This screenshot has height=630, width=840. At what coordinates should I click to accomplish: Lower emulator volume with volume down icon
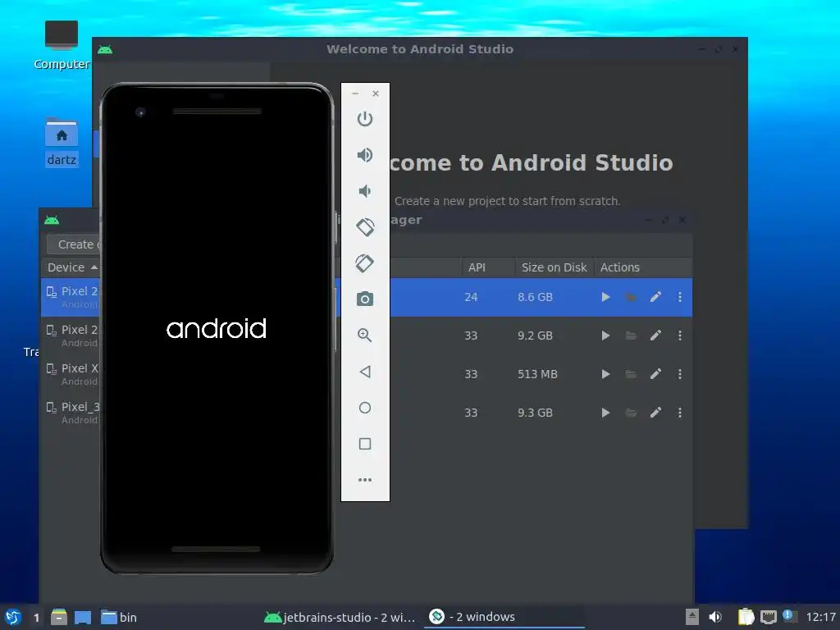[365, 191]
